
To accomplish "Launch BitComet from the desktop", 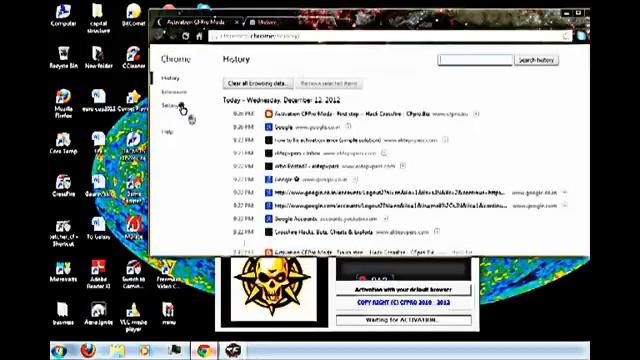I will tap(133, 16).
